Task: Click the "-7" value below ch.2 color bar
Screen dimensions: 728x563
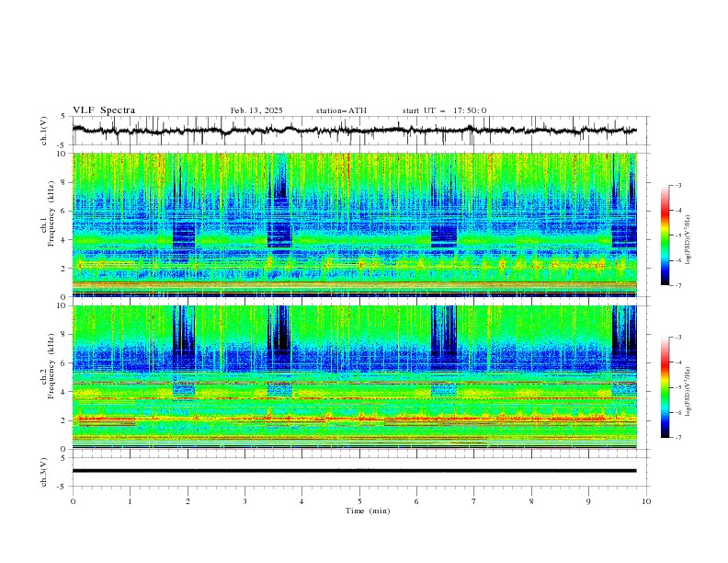Action: tap(678, 438)
